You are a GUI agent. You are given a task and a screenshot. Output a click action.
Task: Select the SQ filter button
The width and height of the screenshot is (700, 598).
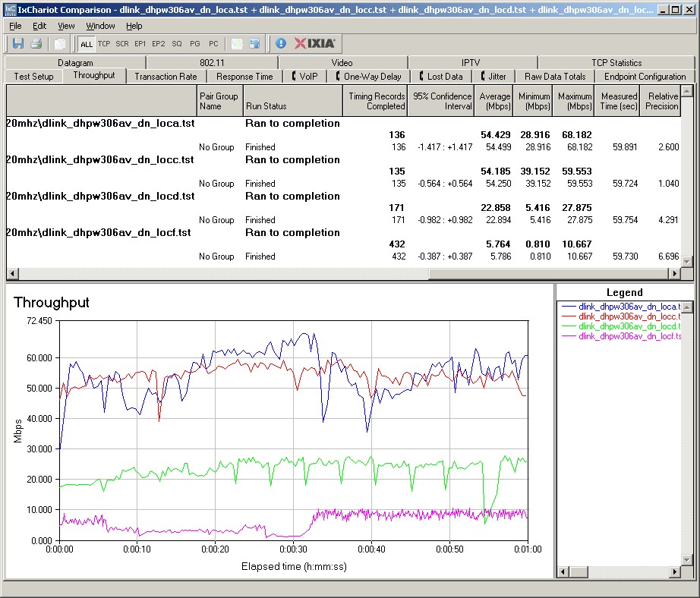(177, 44)
